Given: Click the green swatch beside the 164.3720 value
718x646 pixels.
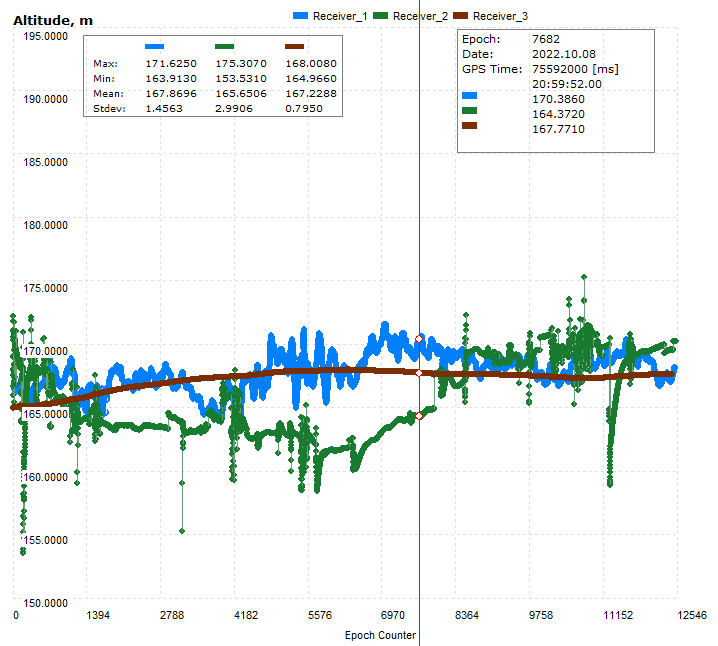Looking at the screenshot, I should pos(470,111).
